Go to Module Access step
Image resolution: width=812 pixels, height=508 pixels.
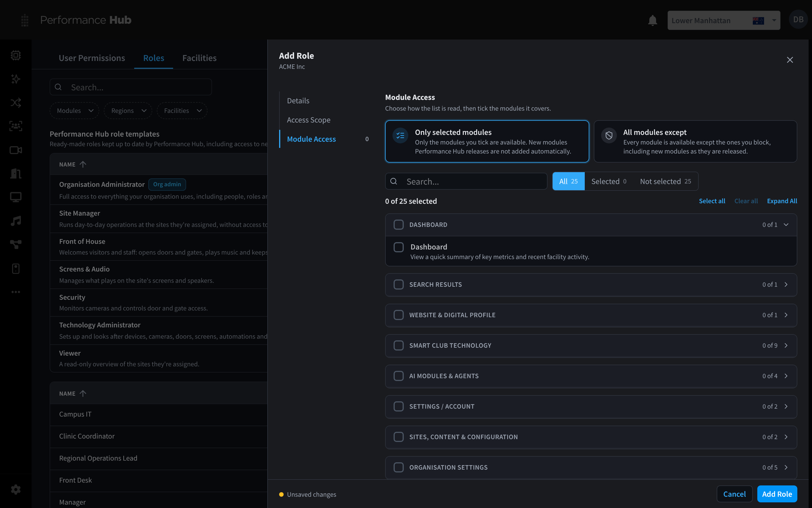pos(311,139)
